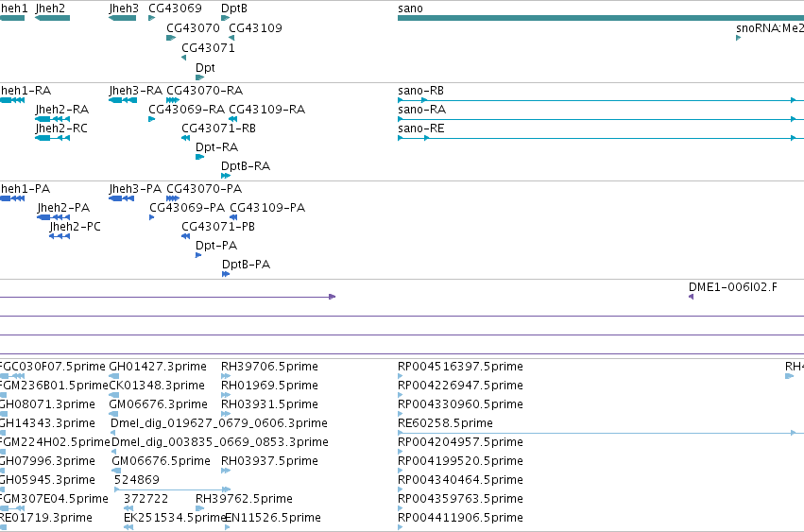Open EST RP004340464.5prime

coord(460,480)
